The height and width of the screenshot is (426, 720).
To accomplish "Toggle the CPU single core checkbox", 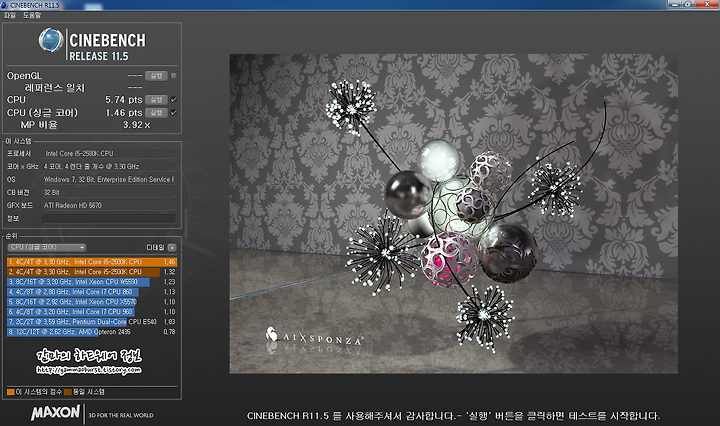I will (x=174, y=112).
